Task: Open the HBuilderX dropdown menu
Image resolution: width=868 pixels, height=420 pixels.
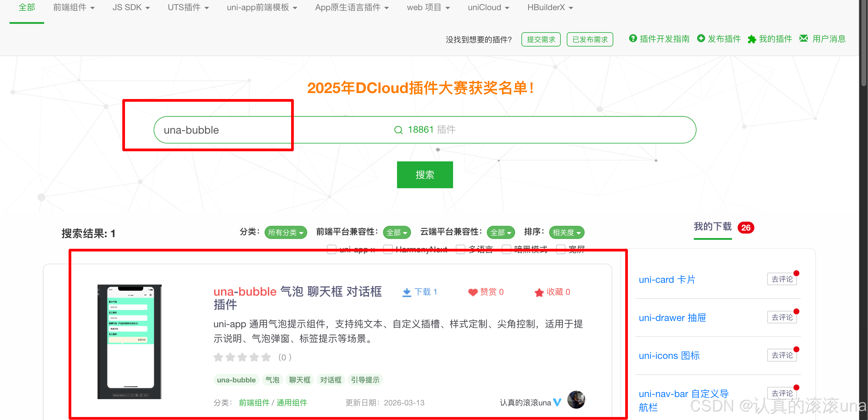Action: coord(550,7)
